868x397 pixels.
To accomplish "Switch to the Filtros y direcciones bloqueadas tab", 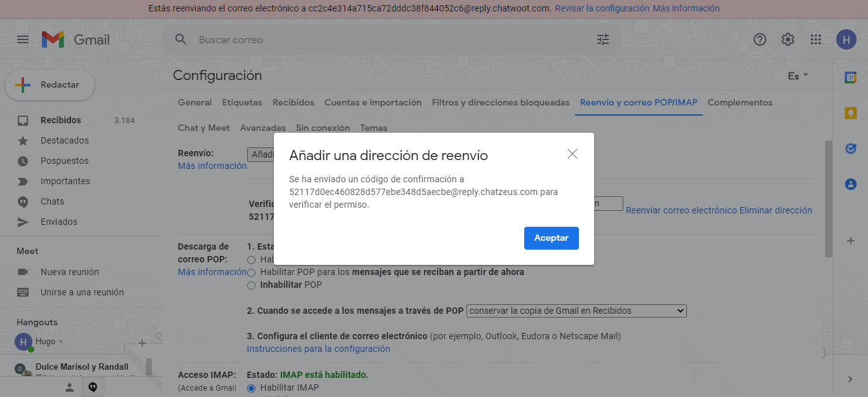I will click(501, 103).
